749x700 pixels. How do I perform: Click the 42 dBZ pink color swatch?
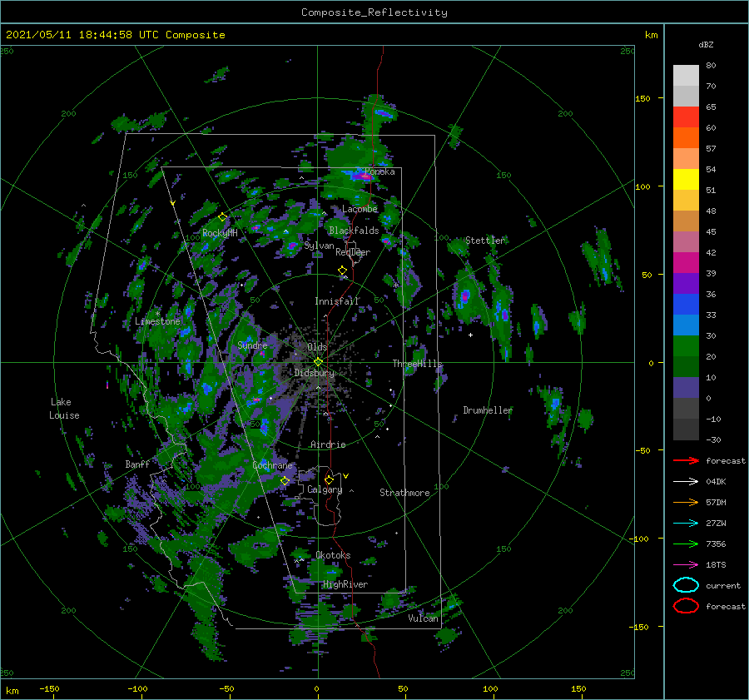point(686,241)
